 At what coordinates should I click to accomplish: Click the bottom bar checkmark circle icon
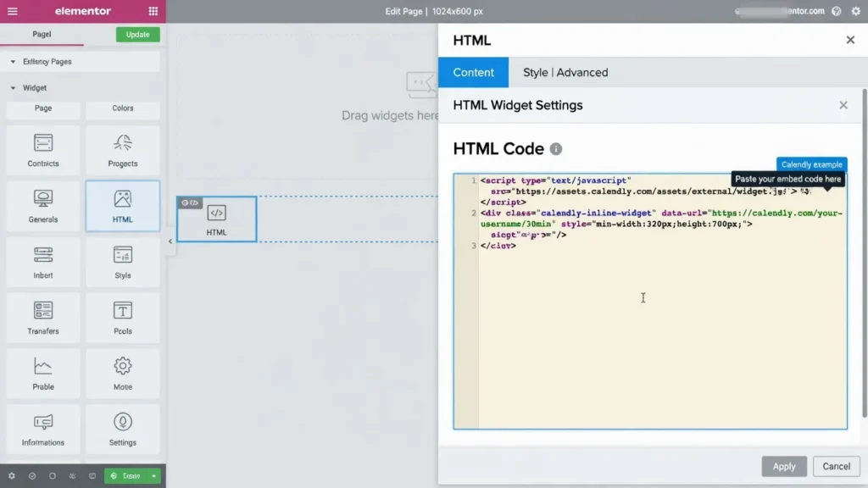32,476
